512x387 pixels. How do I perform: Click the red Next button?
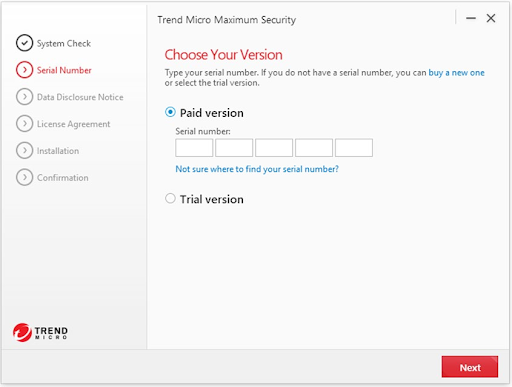pos(470,367)
